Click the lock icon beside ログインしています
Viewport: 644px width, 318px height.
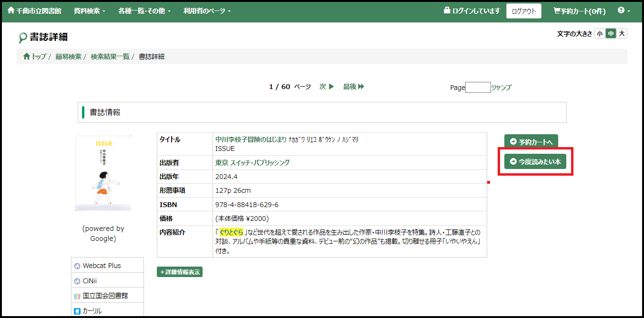coord(447,10)
